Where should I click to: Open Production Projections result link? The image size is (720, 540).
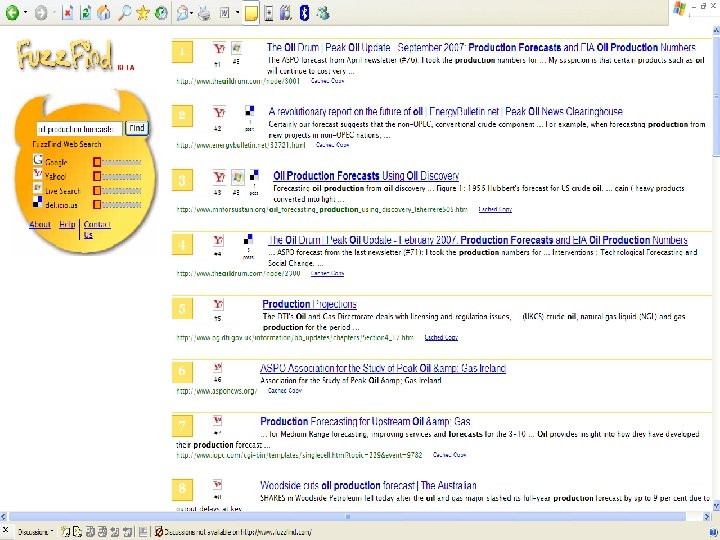point(309,304)
